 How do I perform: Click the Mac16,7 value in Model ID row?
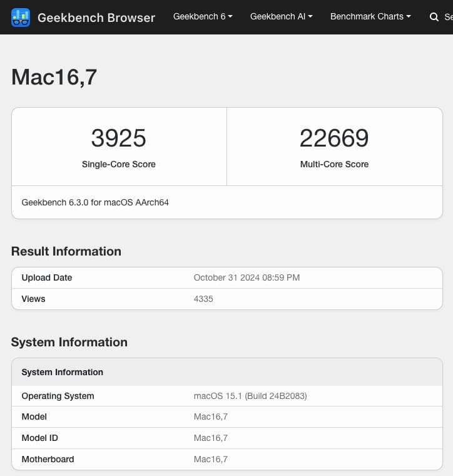pyautogui.click(x=211, y=438)
